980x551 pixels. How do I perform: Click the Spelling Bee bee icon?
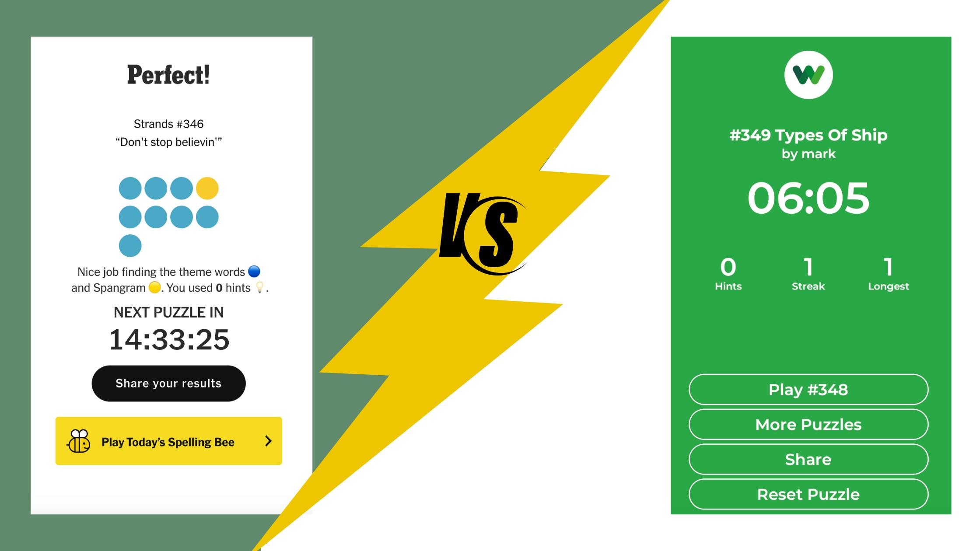point(80,441)
